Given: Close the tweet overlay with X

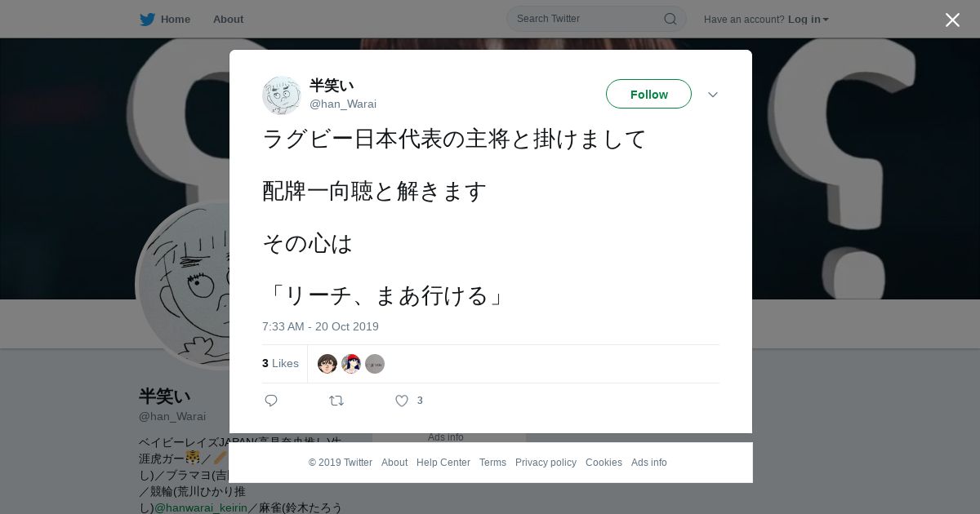Looking at the screenshot, I should pyautogui.click(x=952, y=20).
